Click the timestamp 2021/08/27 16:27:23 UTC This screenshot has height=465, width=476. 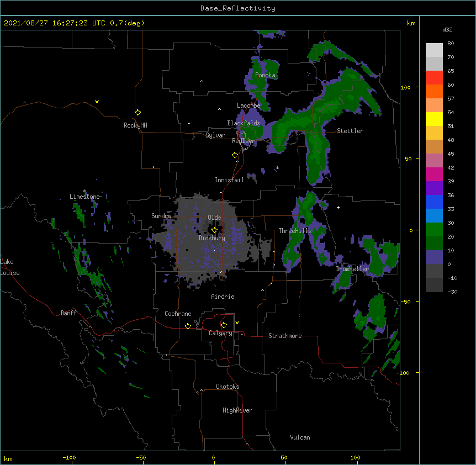pos(55,23)
